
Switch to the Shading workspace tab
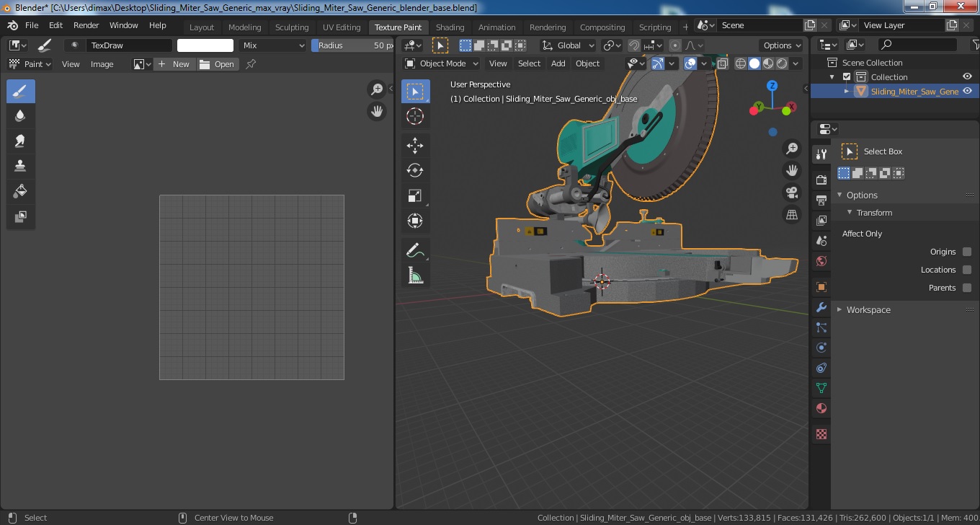click(x=450, y=27)
